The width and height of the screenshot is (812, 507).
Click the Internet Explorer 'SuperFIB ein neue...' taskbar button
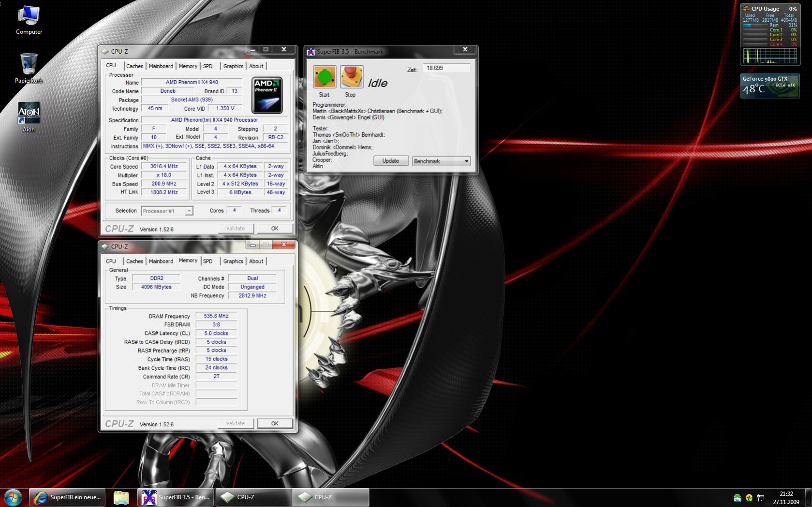point(68,497)
